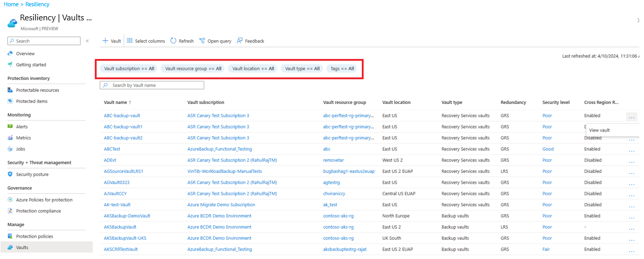Focus the Search by Vault name field
This screenshot has height=259, width=644.
[152, 85]
